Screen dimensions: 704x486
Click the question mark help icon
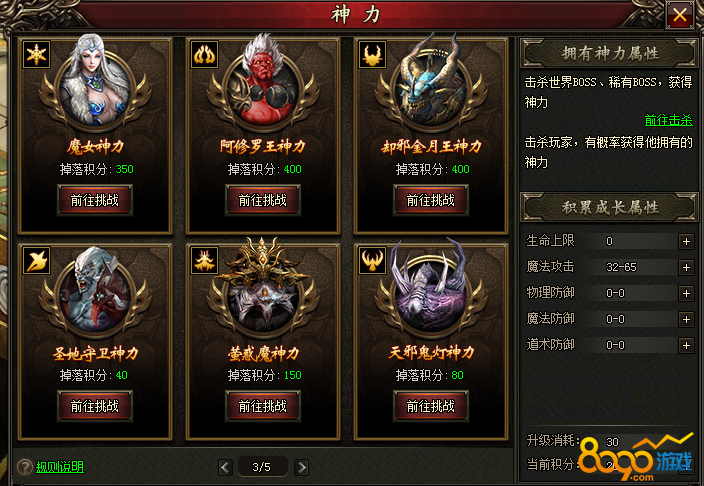point(24,467)
